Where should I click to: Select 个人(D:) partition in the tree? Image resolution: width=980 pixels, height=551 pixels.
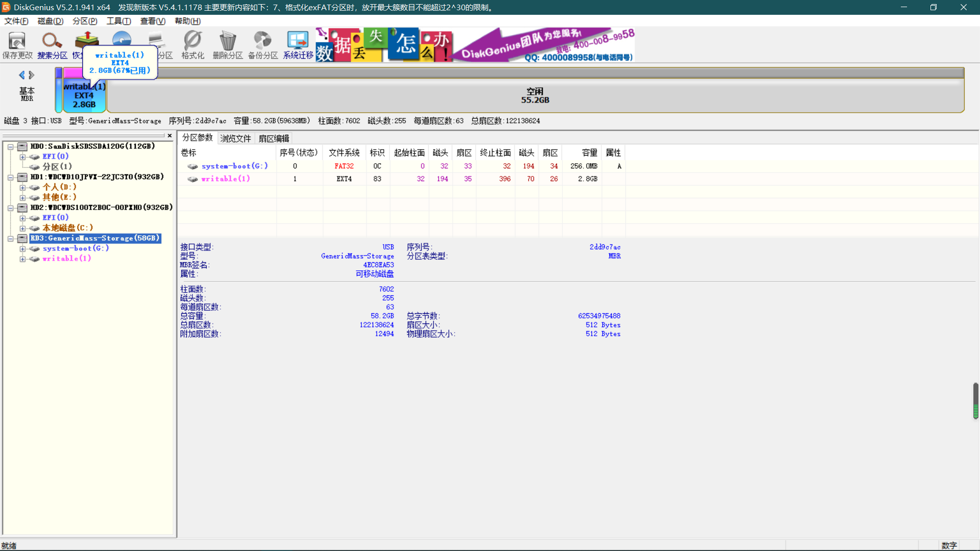[x=59, y=187]
